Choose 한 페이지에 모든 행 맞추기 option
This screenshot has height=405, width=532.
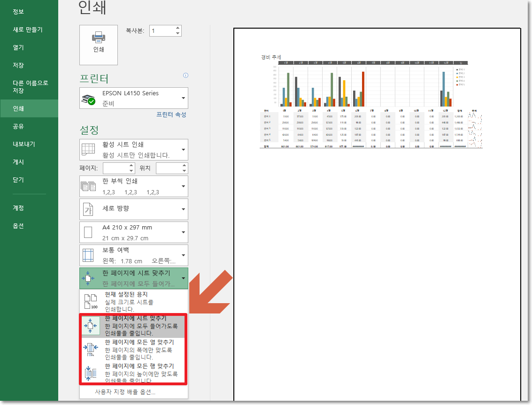[x=131, y=371]
